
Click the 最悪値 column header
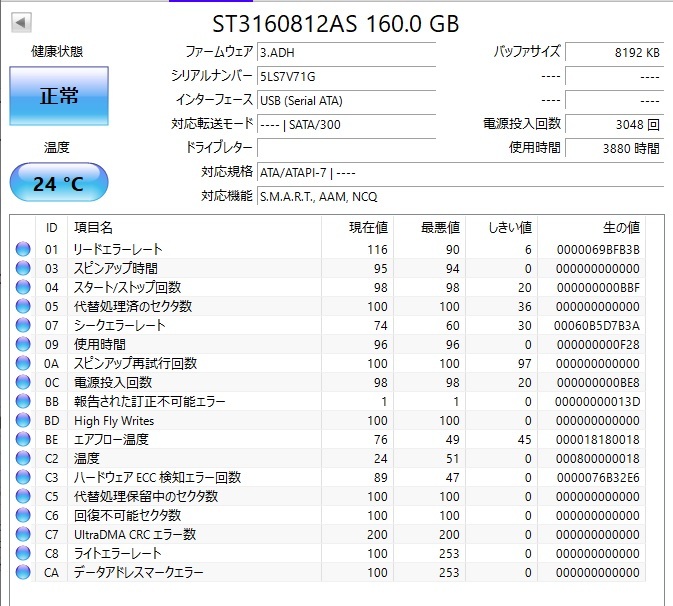[x=430, y=227]
